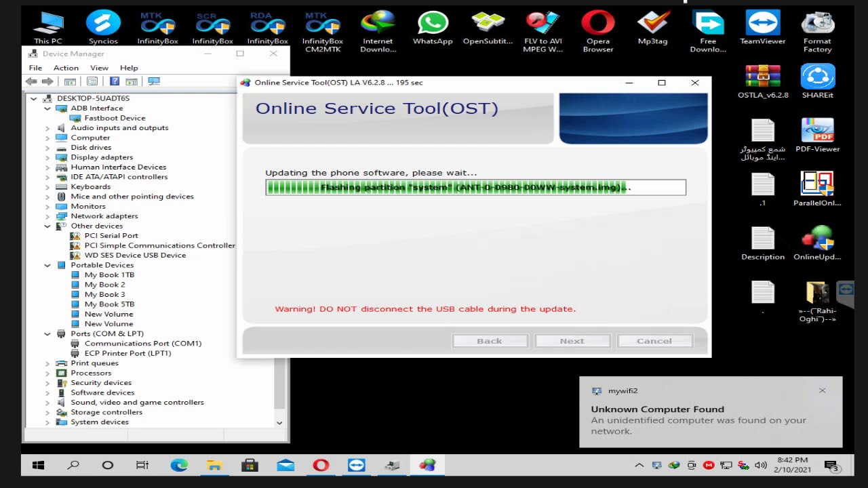This screenshot has height=488, width=868.
Task: Launch InfinityBox CM2MTK shortcut
Action: [x=323, y=32]
